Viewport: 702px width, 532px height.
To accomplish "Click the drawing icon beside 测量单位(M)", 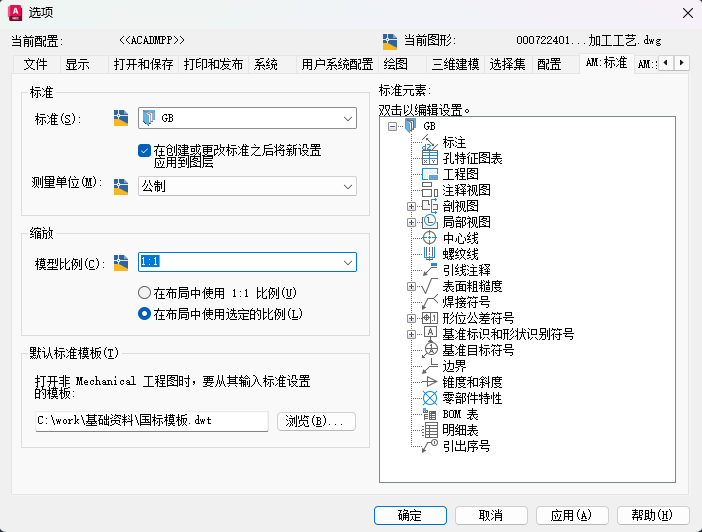I will pyautogui.click(x=121, y=186).
